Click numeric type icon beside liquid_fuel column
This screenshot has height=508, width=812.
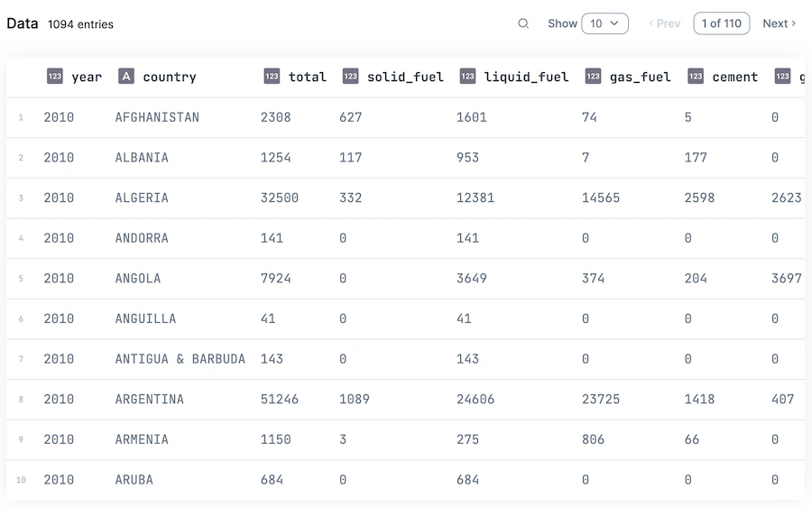pos(467,76)
